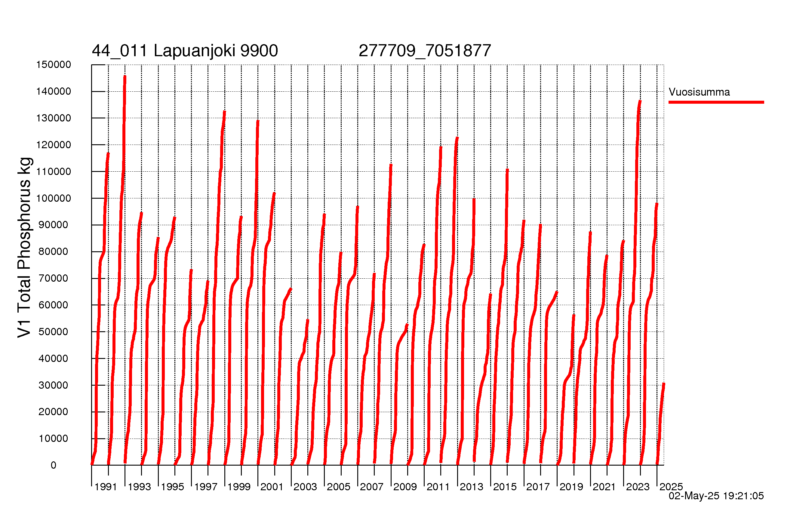
Task: Click the y-axis value 40000
Action: click(x=53, y=358)
